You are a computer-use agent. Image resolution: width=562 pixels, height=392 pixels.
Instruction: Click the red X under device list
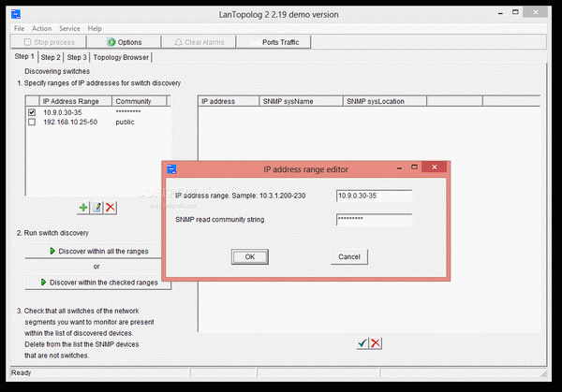pyautogui.click(x=376, y=343)
